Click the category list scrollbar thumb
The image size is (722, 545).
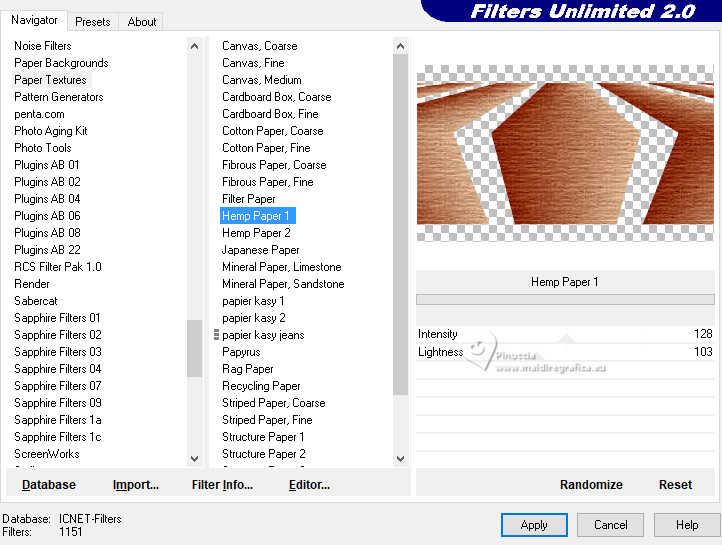[x=194, y=348]
